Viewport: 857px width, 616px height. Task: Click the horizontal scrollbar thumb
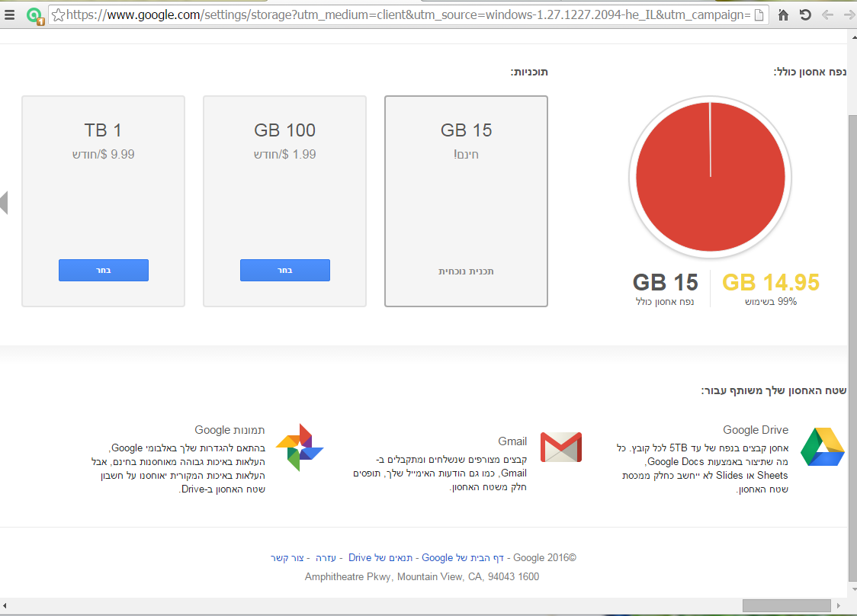(x=787, y=605)
